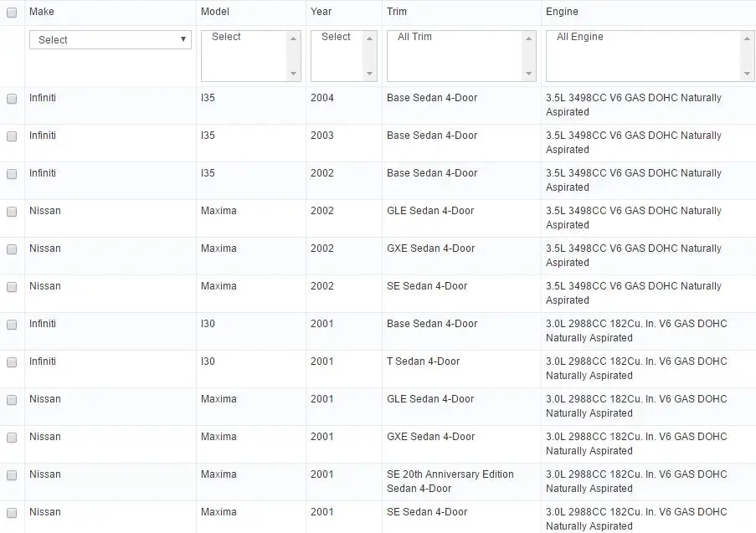The height and width of the screenshot is (533, 756).
Task: Check the Maxima 2002 GXE Sedan row checkbox
Action: tap(12, 249)
